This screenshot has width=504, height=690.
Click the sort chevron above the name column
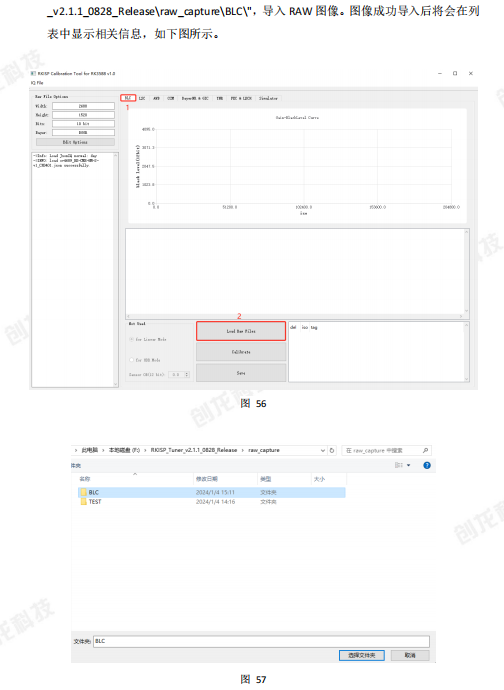click(x=135, y=474)
